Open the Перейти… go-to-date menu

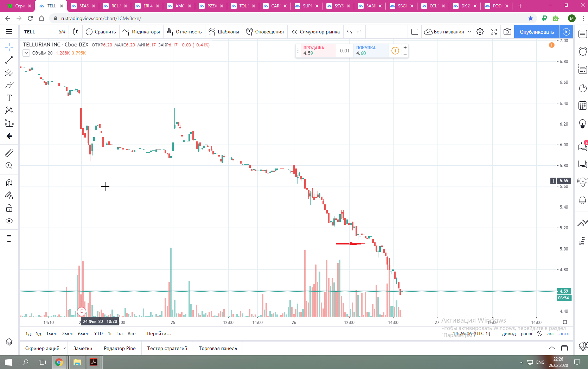click(x=159, y=333)
